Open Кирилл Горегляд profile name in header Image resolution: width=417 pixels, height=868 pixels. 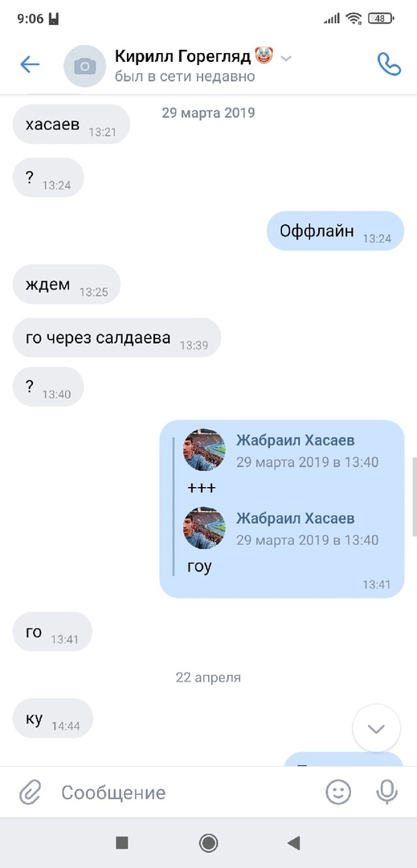point(184,56)
